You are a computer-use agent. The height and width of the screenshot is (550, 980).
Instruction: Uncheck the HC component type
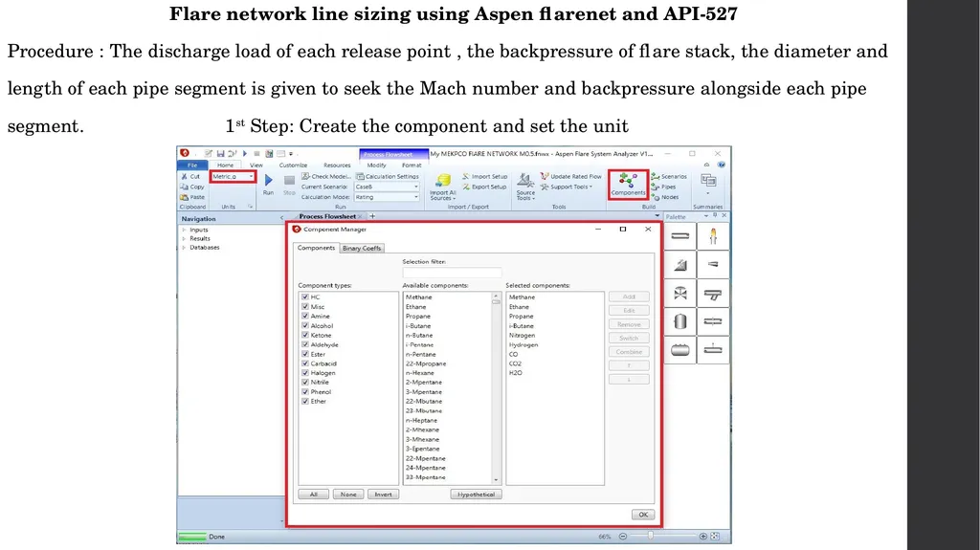click(x=305, y=297)
